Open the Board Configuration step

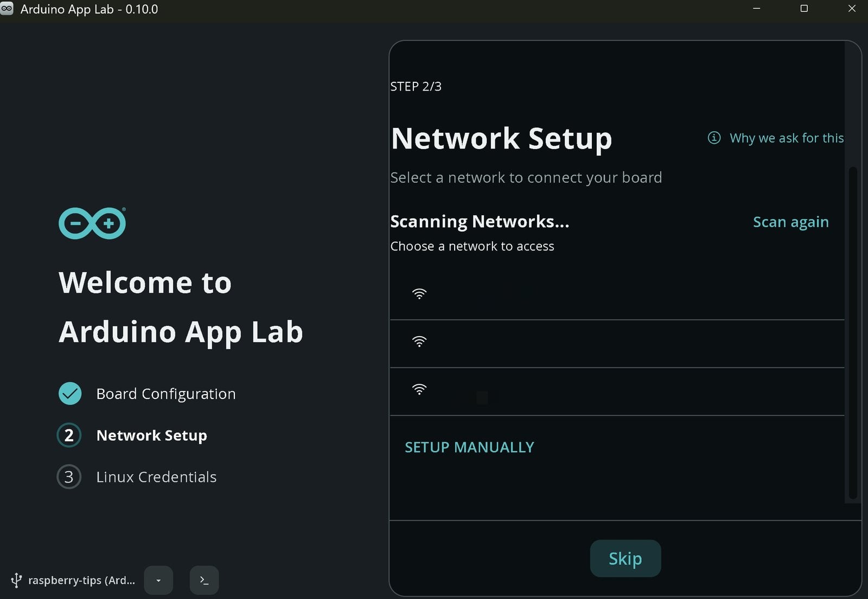[165, 394]
